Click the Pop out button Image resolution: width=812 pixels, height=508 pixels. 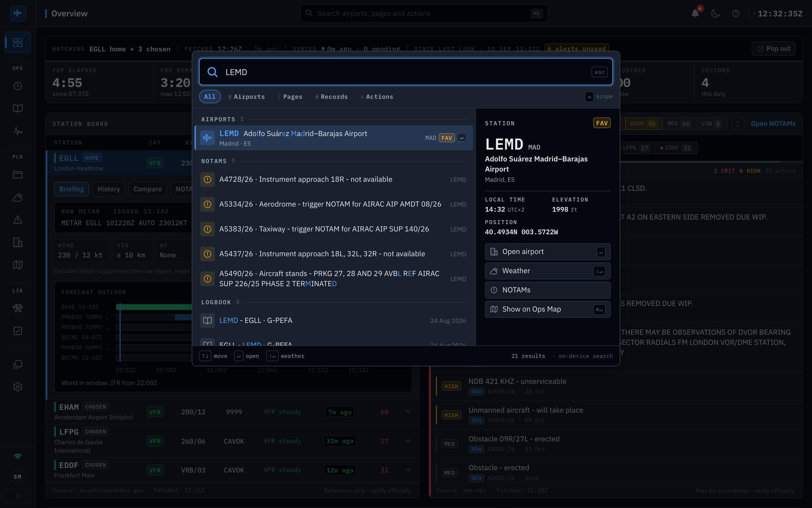coord(773,49)
